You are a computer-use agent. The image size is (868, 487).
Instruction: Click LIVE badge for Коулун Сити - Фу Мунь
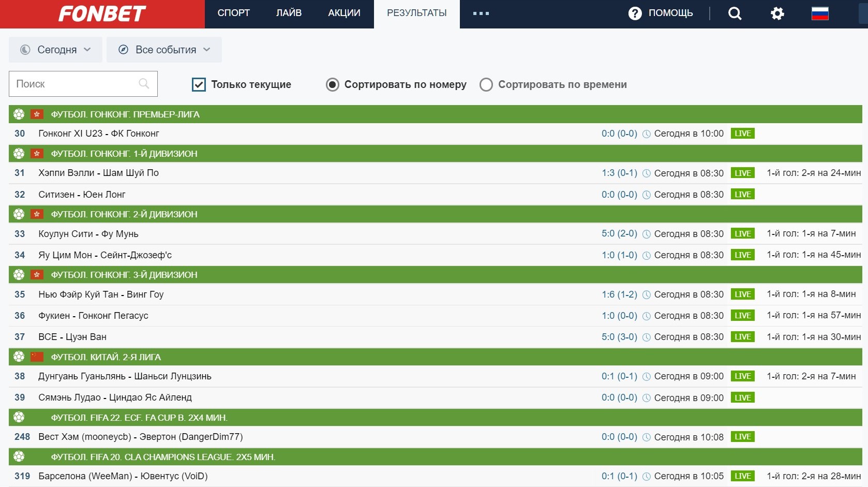(743, 233)
